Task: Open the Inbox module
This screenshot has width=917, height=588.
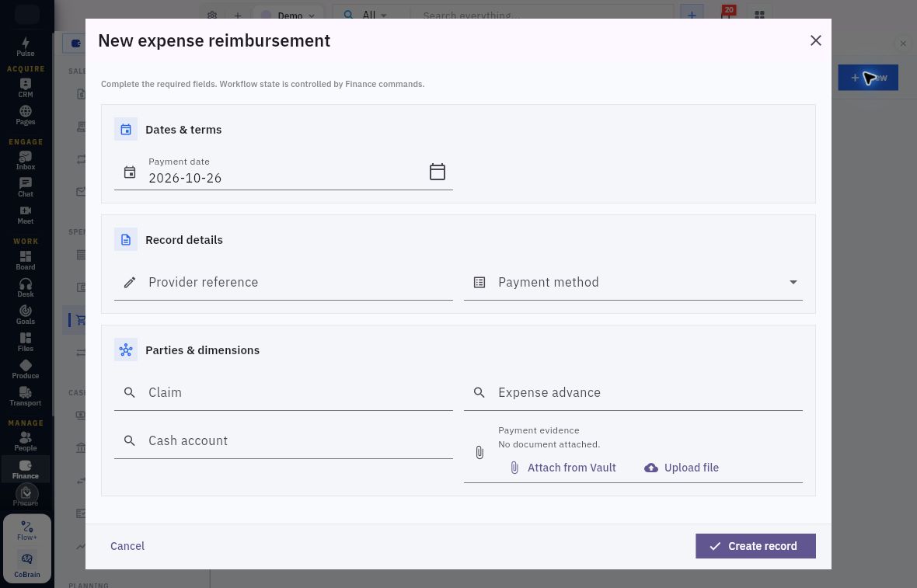Action: click(x=25, y=161)
